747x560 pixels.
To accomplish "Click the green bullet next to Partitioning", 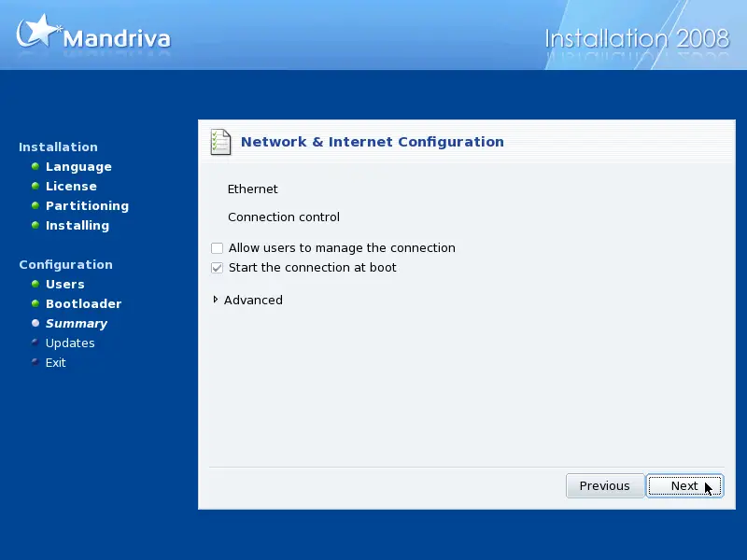I will (35, 205).
